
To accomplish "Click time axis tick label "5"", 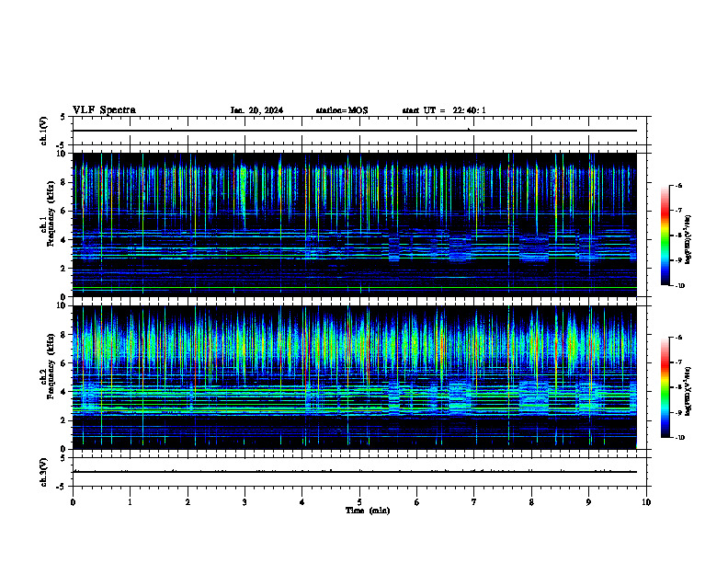I will pos(359,502).
